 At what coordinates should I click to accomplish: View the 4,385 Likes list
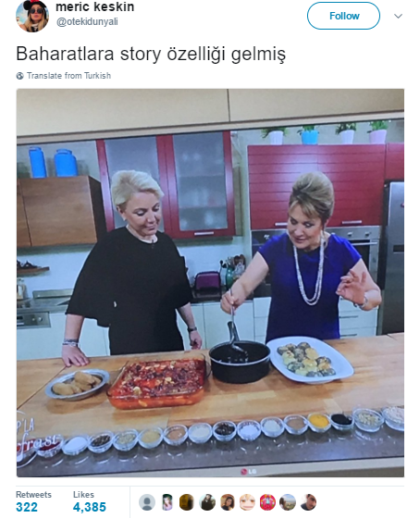90,501
